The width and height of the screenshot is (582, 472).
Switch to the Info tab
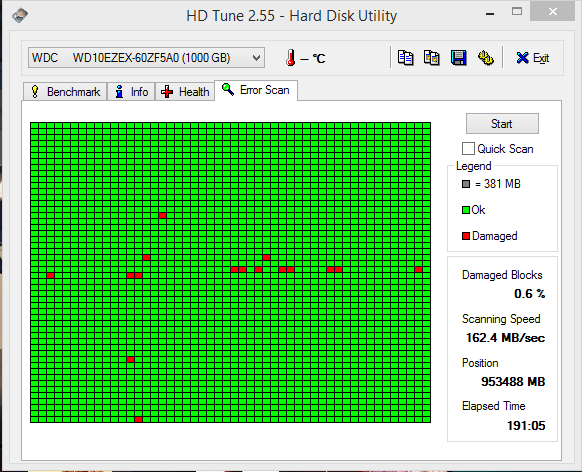click(131, 92)
